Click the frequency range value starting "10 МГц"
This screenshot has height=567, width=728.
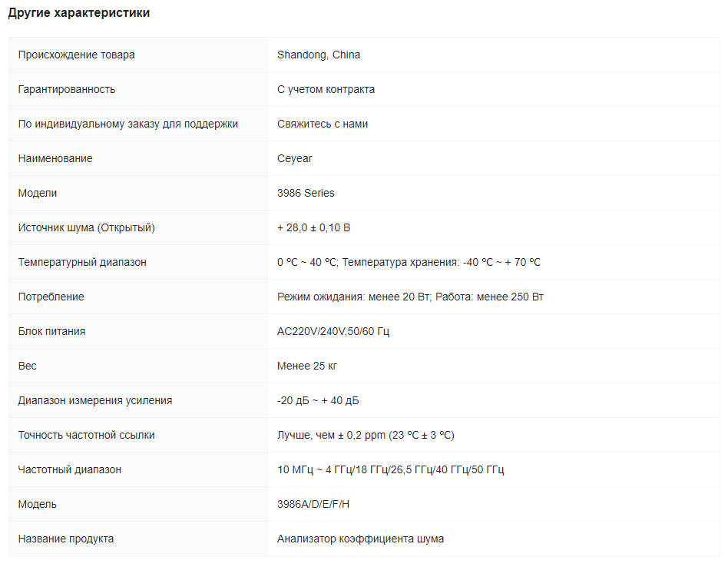(x=390, y=469)
